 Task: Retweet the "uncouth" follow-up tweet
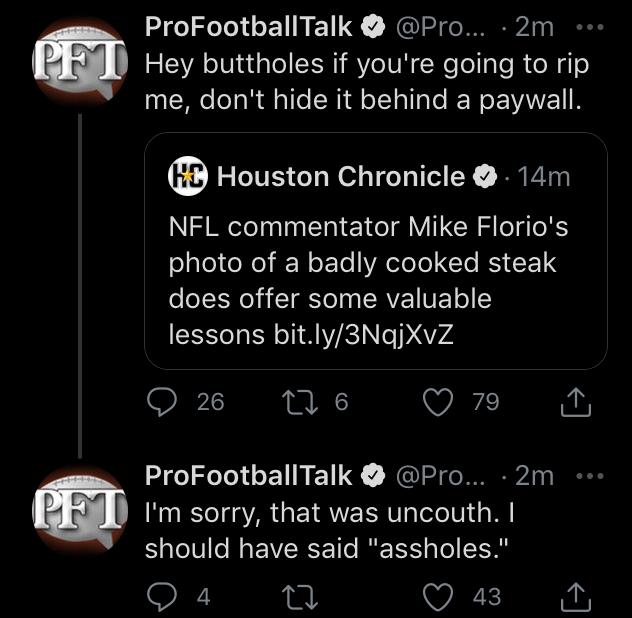tap(300, 597)
